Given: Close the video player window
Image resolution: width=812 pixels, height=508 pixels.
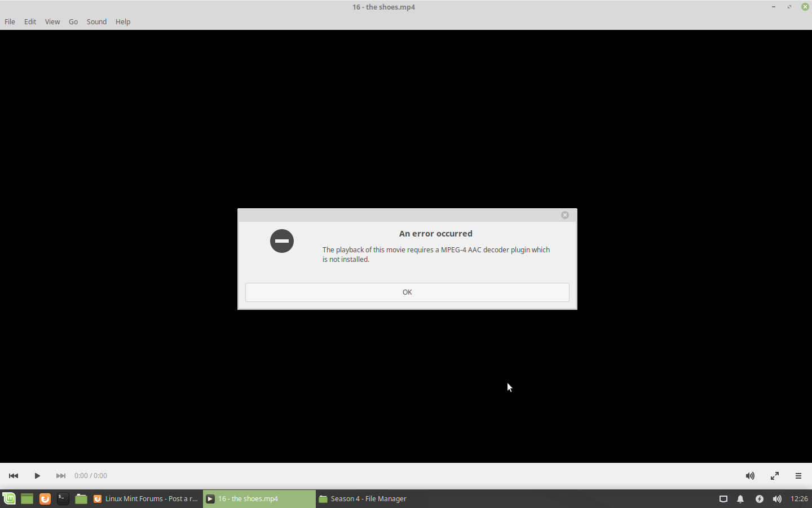Looking at the screenshot, I should (x=805, y=7).
